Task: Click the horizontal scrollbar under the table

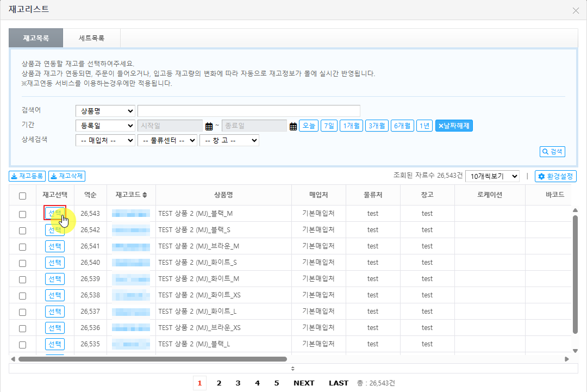Action: coord(152,359)
